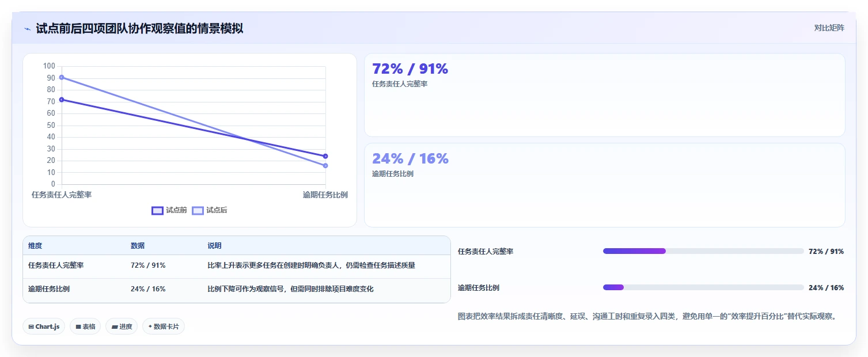Click the 任务责任人完整率 progress row label
Viewport: 868px width, 357px height.
tap(486, 252)
